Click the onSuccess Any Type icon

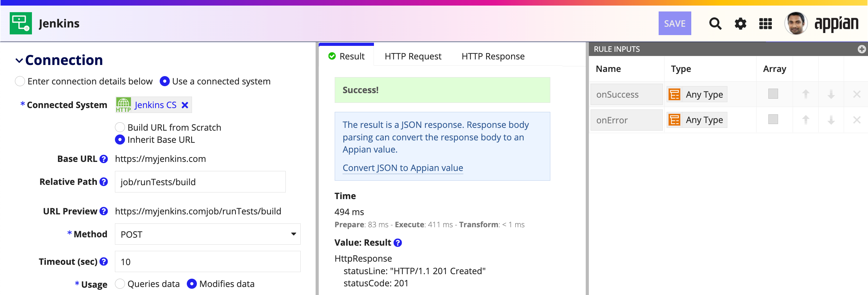click(674, 94)
